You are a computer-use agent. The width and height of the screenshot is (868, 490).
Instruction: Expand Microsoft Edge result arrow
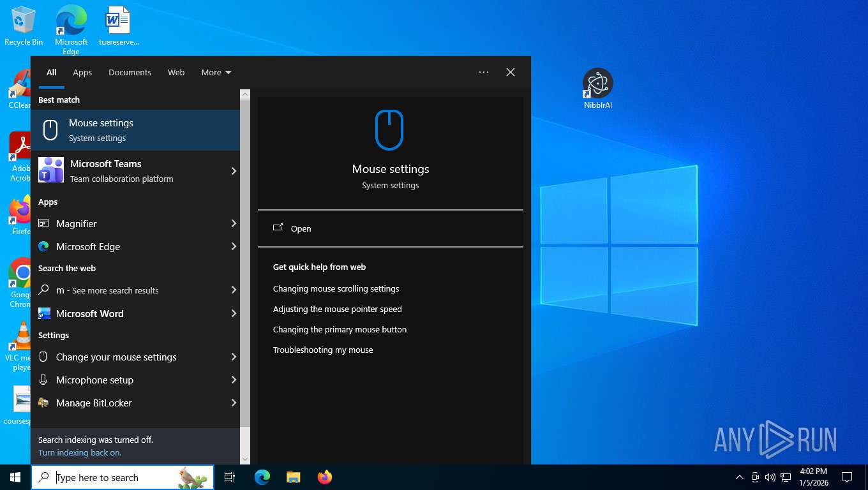coord(234,246)
